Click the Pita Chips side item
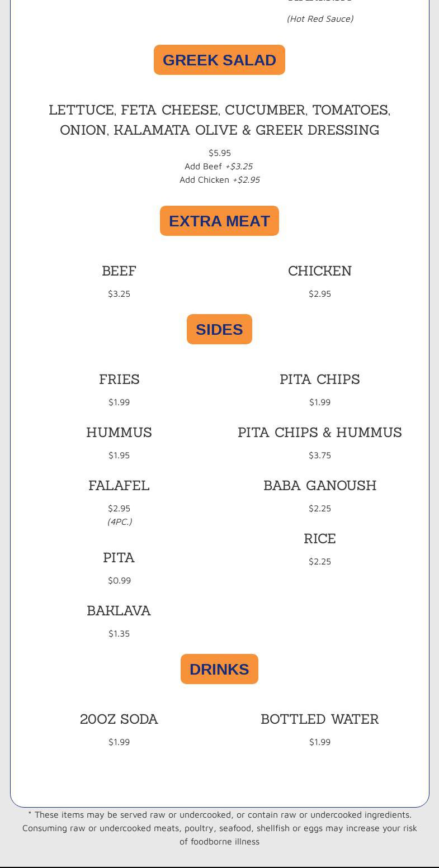The width and height of the screenshot is (439, 868). pos(320,380)
